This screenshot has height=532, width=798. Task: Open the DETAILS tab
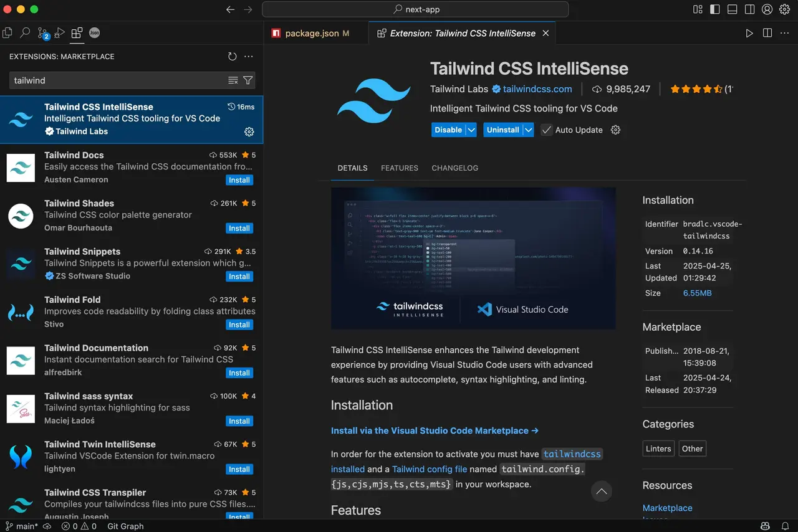352,168
